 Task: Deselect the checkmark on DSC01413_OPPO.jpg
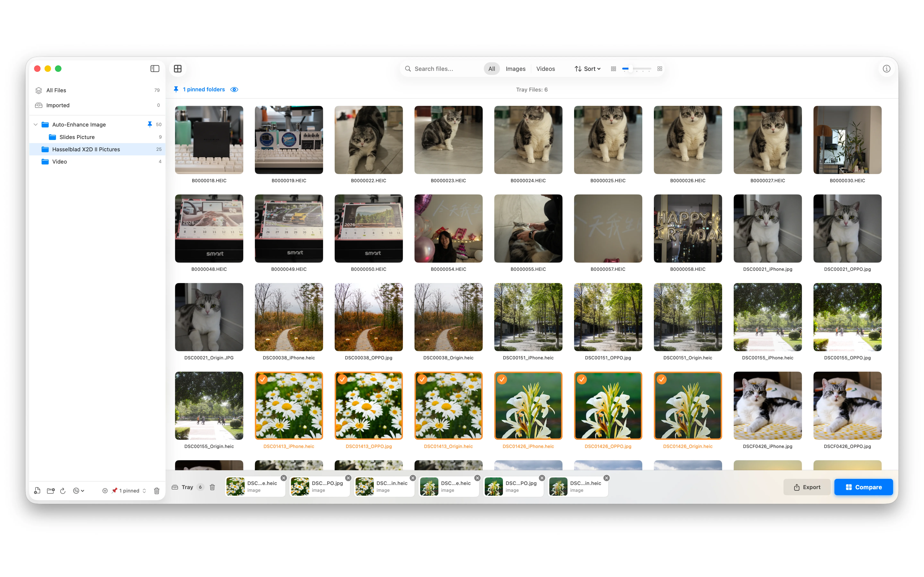click(342, 380)
